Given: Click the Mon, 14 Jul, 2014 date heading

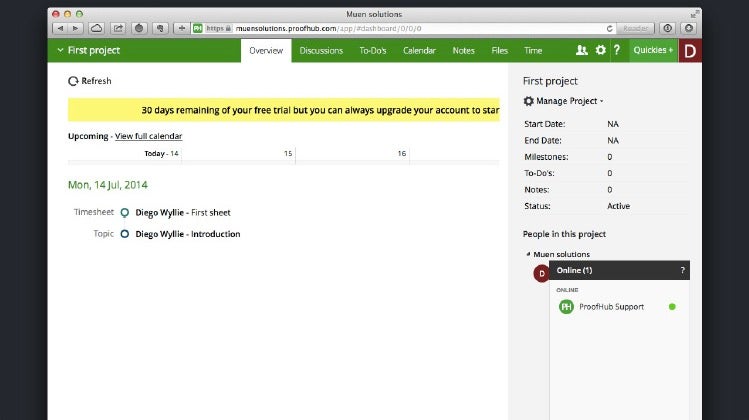Looking at the screenshot, I should [x=107, y=185].
